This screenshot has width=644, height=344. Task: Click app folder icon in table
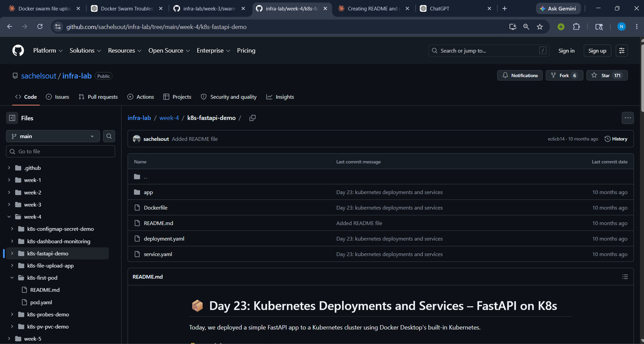click(x=137, y=192)
